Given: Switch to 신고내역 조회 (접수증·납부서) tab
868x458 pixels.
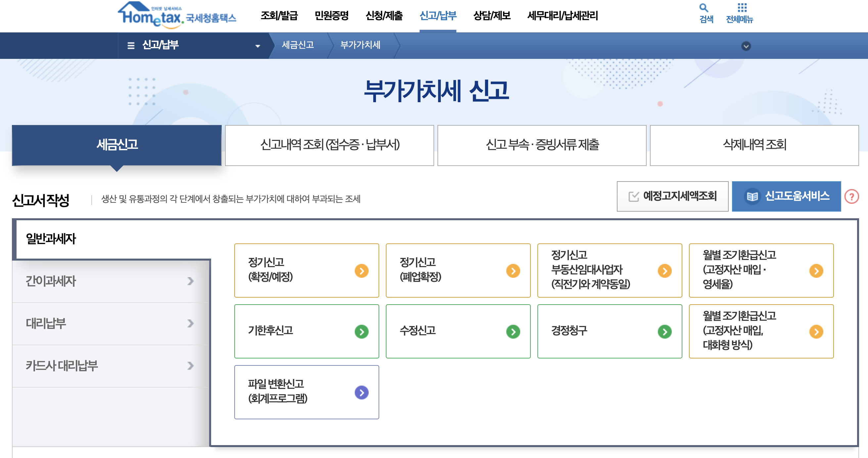Looking at the screenshot, I should [x=329, y=145].
